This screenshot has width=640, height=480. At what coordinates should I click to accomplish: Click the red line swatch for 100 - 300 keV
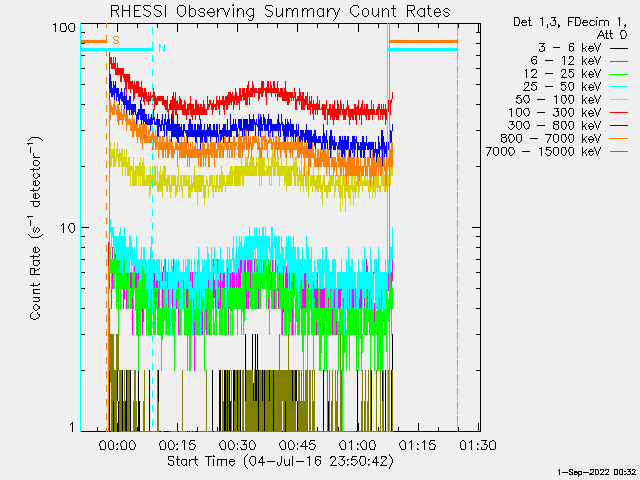(x=619, y=113)
